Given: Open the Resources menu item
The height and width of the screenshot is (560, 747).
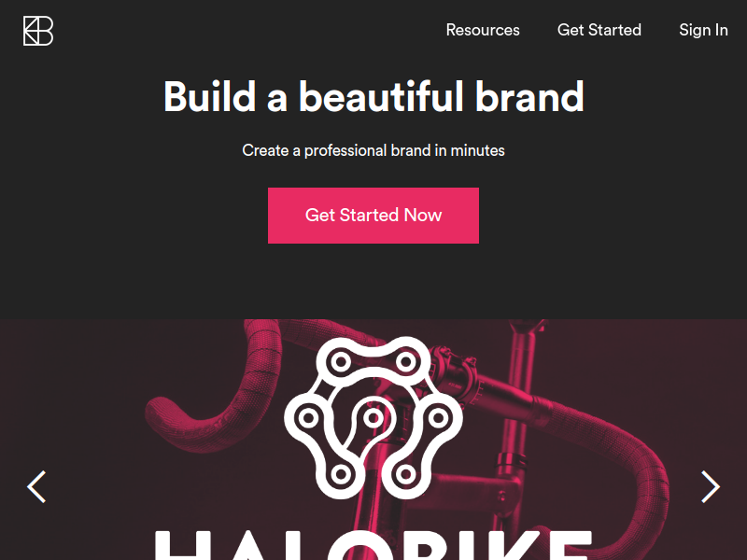Looking at the screenshot, I should coord(483,30).
